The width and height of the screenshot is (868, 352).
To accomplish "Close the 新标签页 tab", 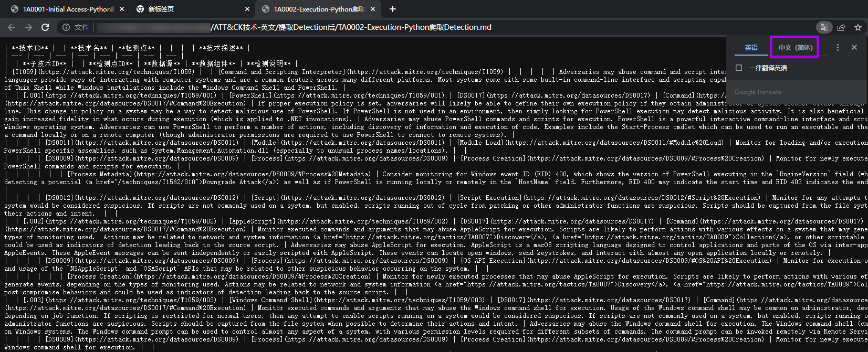I will coord(247,9).
